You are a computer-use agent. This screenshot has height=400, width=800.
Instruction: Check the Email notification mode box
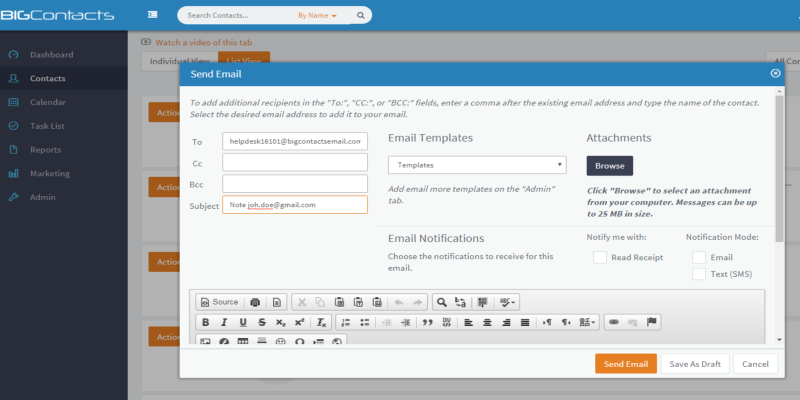[x=699, y=257]
